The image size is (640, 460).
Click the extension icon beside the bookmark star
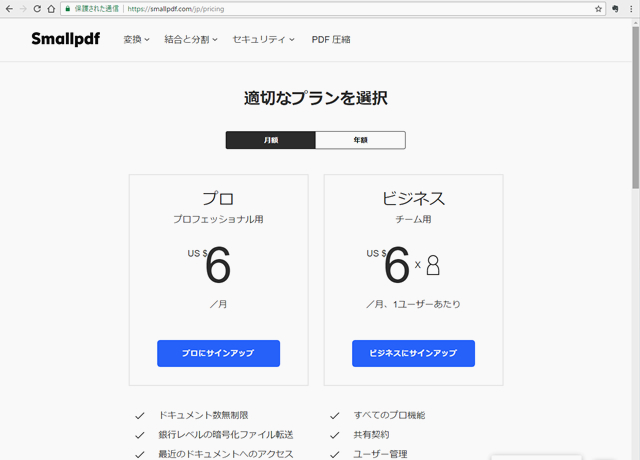(x=616, y=8)
